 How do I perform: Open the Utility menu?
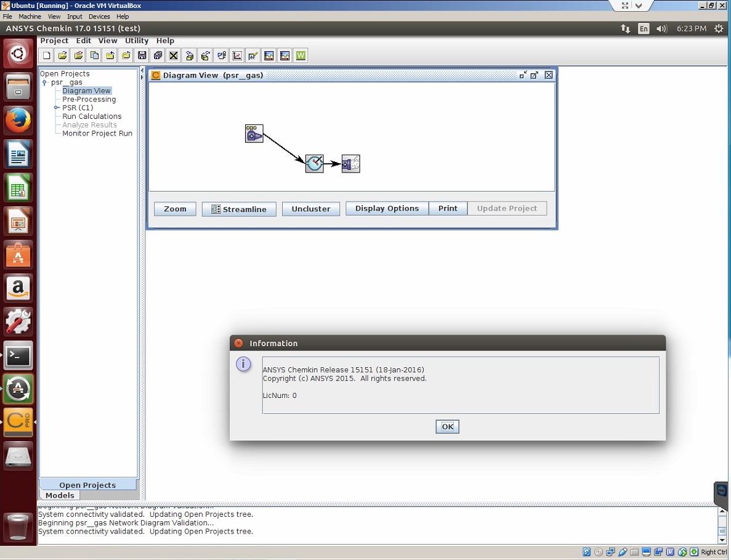(x=137, y=41)
